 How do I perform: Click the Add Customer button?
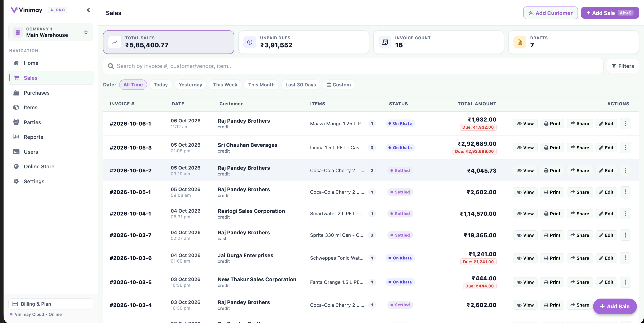pyautogui.click(x=551, y=13)
